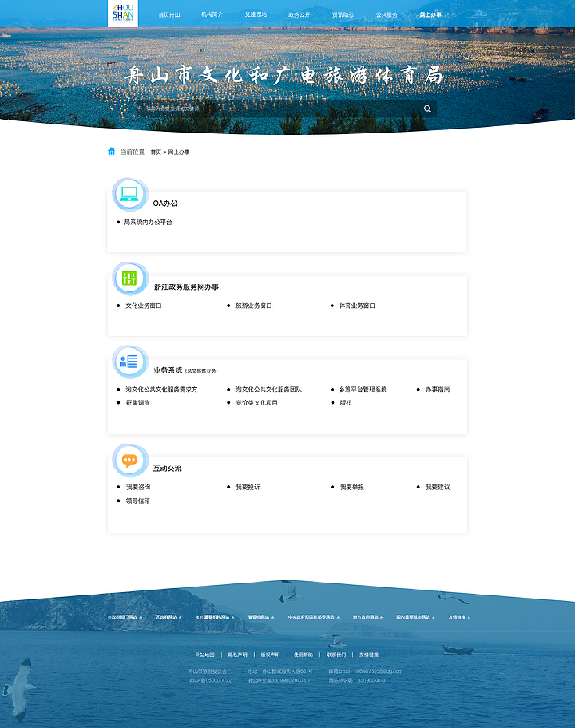Open 版权声明 footer link
The width and height of the screenshot is (575, 728).
coord(270,655)
